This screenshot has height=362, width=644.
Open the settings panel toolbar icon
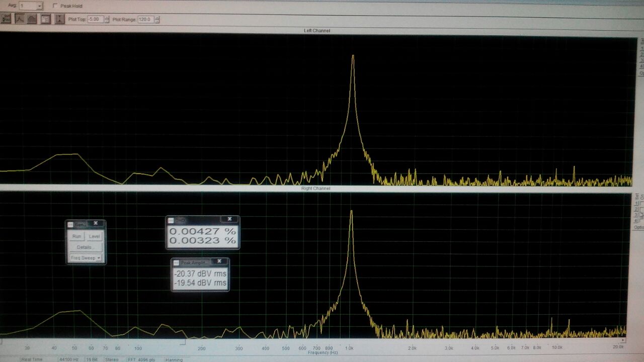coord(46,19)
